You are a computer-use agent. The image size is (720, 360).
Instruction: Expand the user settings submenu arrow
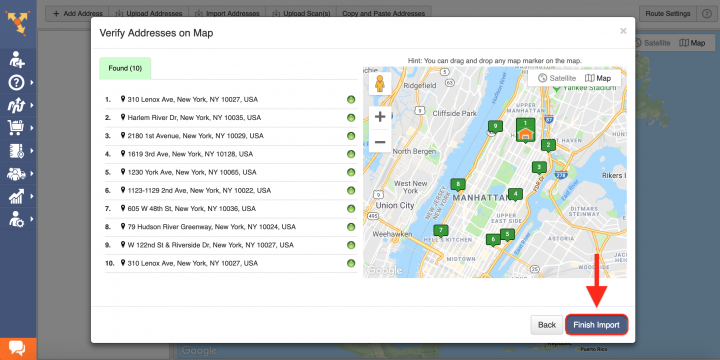tap(32, 219)
